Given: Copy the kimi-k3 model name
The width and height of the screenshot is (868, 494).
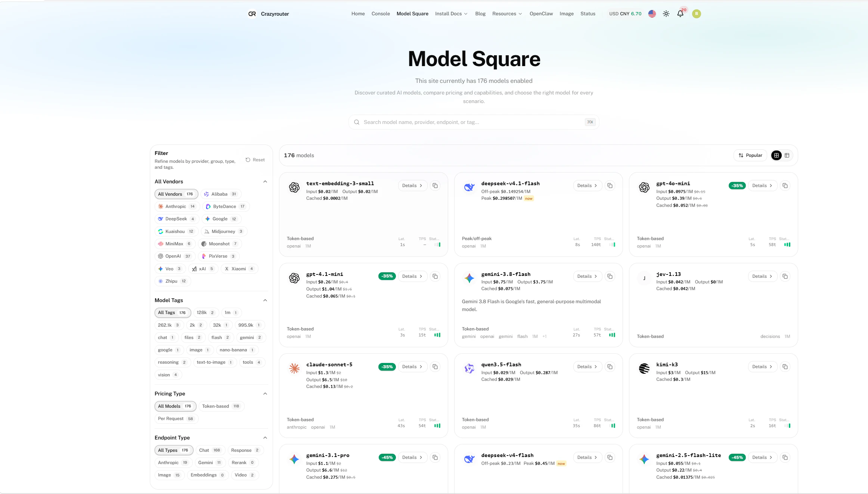Looking at the screenshot, I should point(785,367).
